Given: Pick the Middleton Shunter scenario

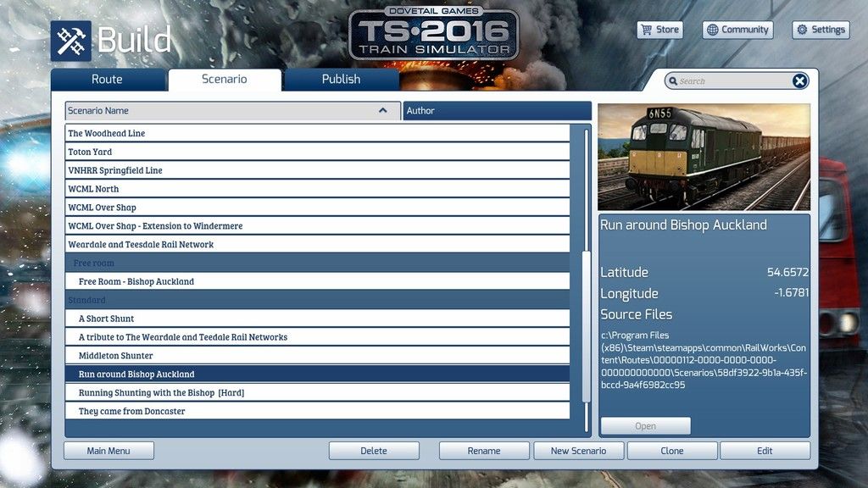Looking at the screenshot, I should (317, 356).
